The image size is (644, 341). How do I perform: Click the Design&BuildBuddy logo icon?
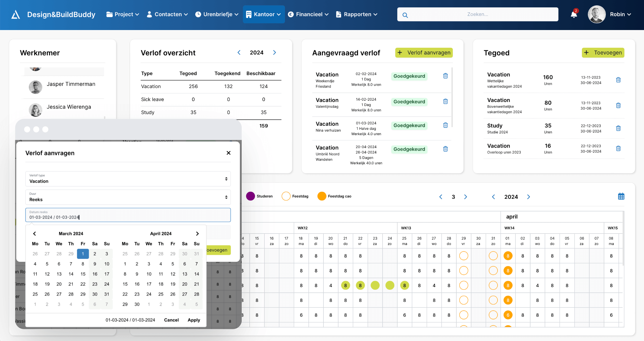coord(16,14)
